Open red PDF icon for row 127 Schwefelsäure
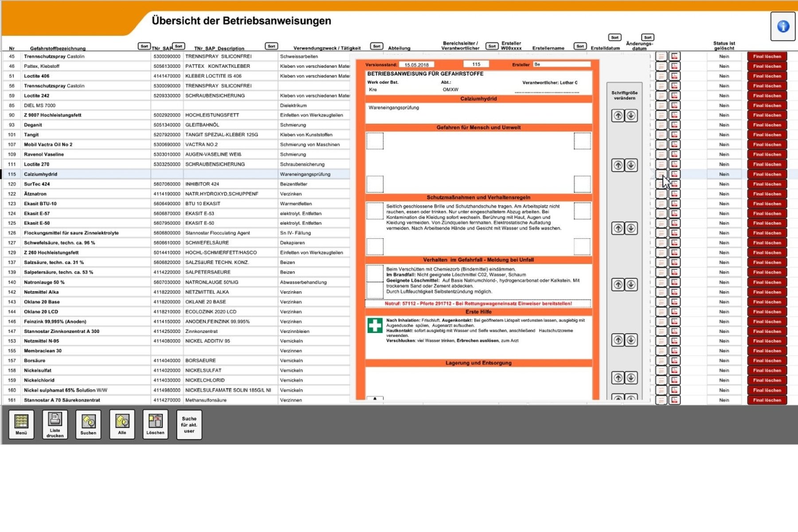 pyautogui.click(x=674, y=243)
